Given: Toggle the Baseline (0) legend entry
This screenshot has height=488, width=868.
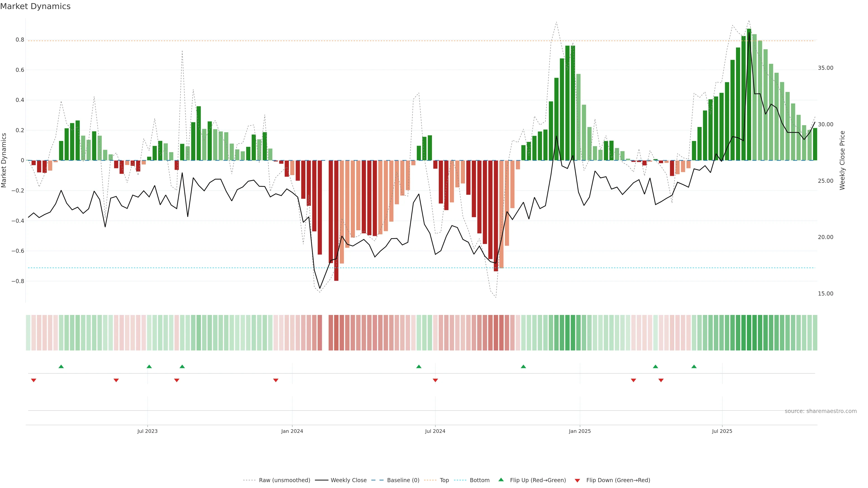Looking at the screenshot, I should click(403, 480).
